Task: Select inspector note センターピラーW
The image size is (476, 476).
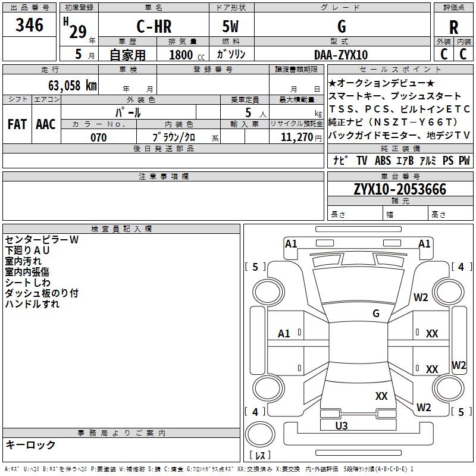Action: pos(42,240)
